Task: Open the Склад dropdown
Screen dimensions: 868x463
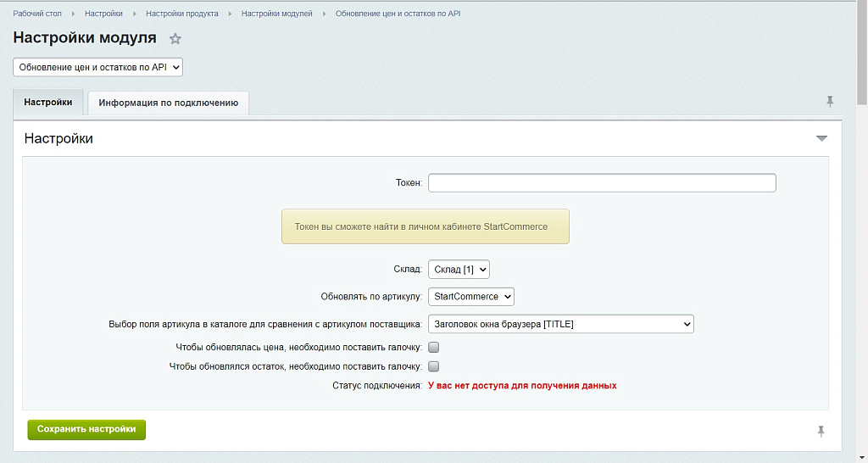Action: click(459, 269)
